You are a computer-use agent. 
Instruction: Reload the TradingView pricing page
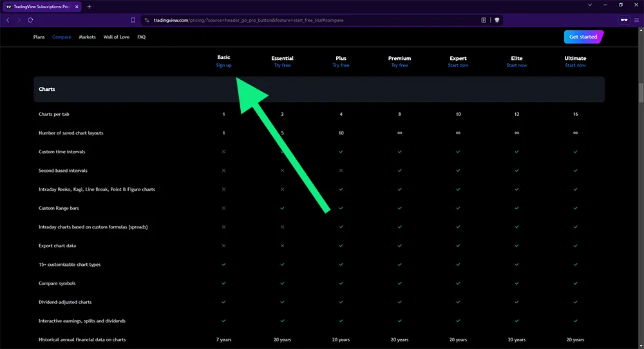(x=30, y=20)
